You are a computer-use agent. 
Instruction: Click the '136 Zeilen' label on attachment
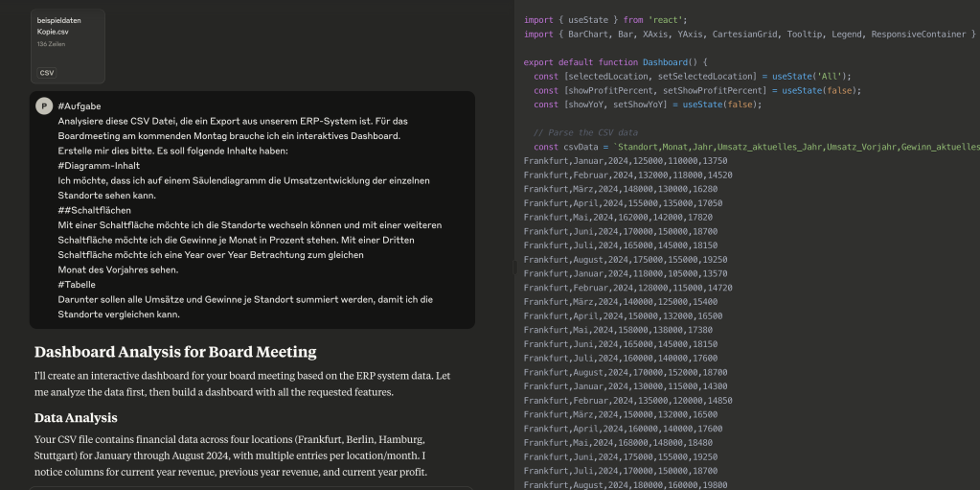pyautogui.click(x=51, y=44)
